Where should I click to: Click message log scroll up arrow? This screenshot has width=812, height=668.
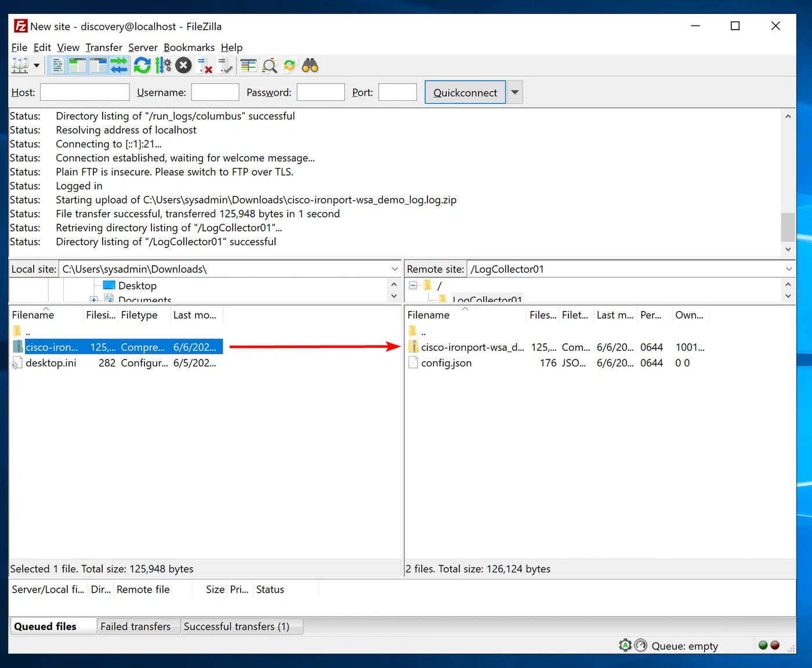pyautogui.click(x=788, y=116)
